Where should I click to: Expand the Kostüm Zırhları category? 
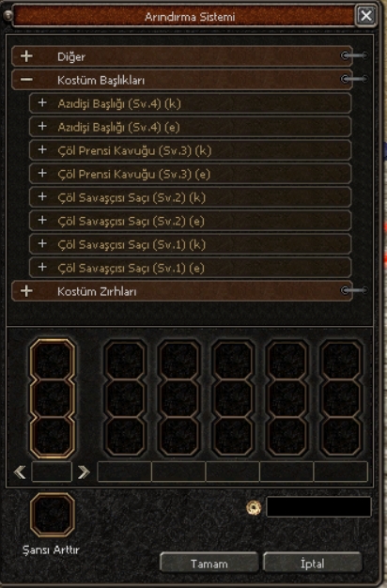[182, 291]
